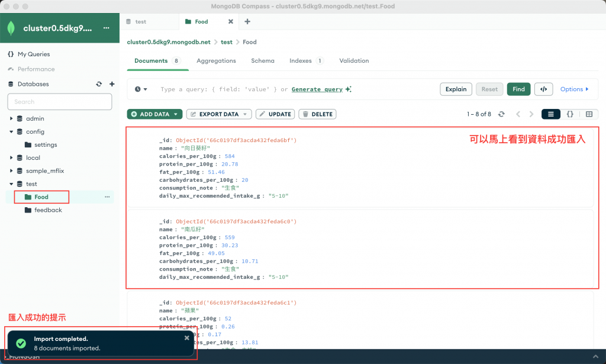Open the Schema tab

coord(263,60)
